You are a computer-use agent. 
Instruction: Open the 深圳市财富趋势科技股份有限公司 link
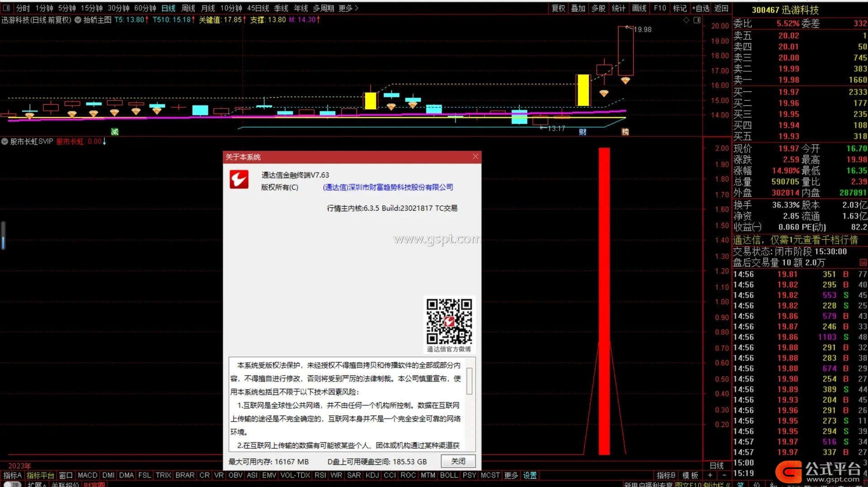tap(388, 187)
